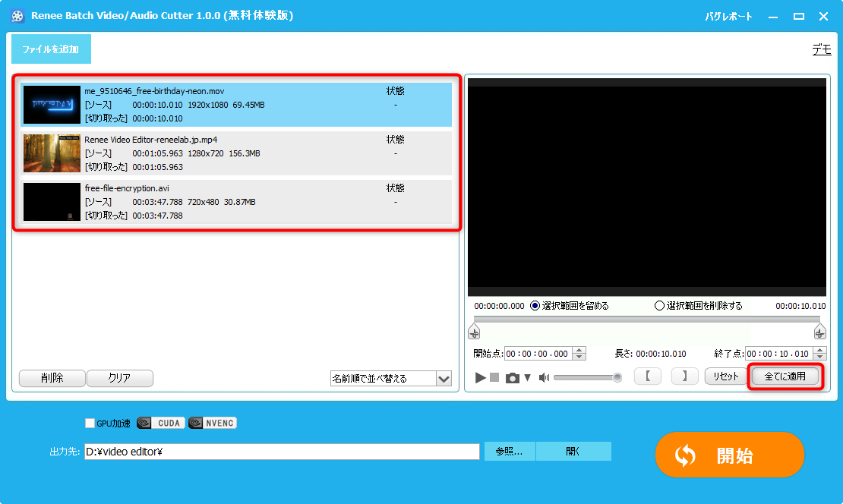Click the orange 開始 button
The image size is (843, 504).
(730, 455)
